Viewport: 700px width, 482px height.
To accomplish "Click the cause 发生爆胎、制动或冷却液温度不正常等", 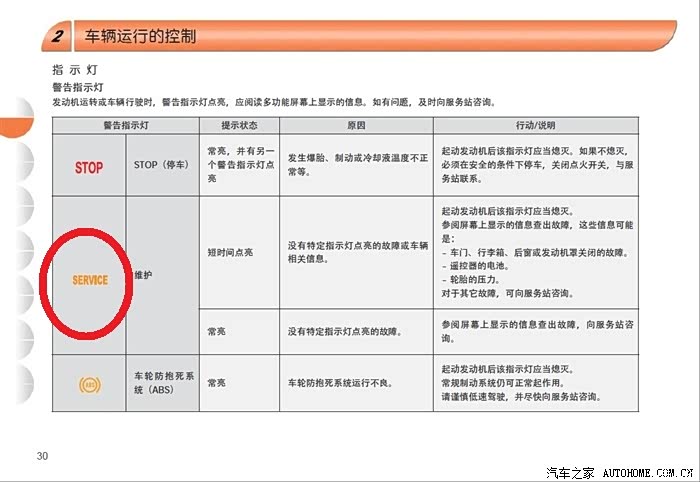I will (x=358, y=165).
